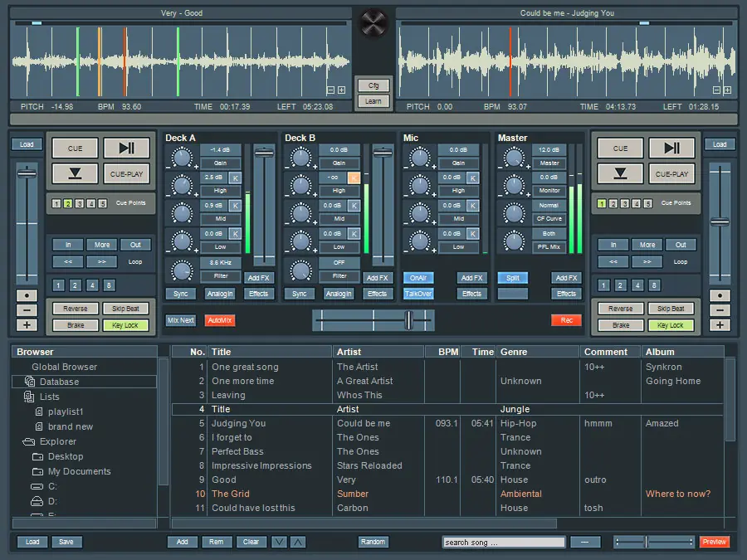Move selected song down with arrow icon
This screenshot has height=560, width=747.
[280, 542]
